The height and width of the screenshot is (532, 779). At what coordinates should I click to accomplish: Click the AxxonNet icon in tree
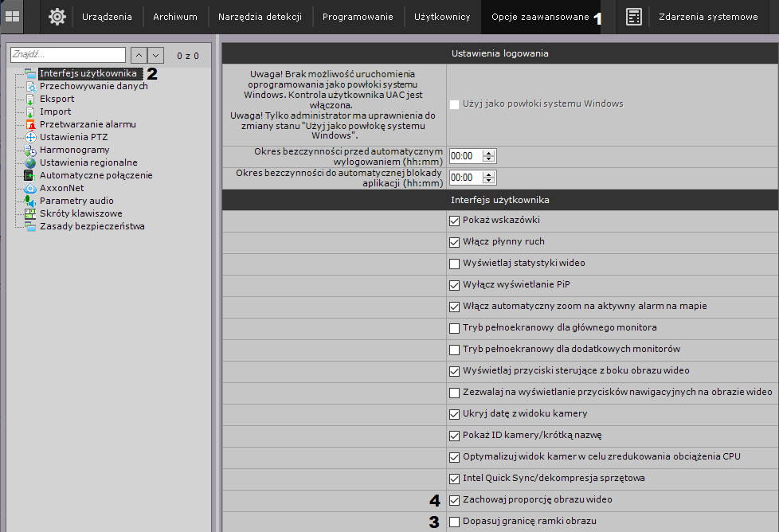[30, 188]
